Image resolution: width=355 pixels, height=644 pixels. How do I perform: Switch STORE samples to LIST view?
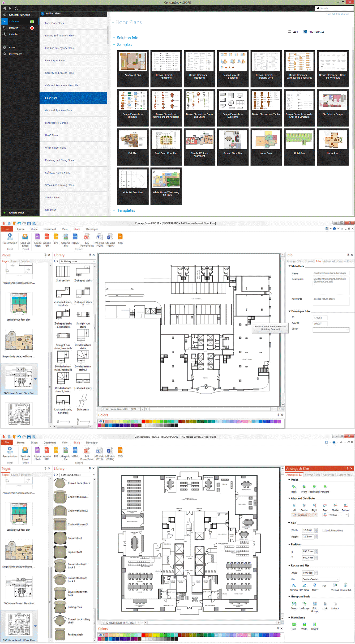coord(293,32)
